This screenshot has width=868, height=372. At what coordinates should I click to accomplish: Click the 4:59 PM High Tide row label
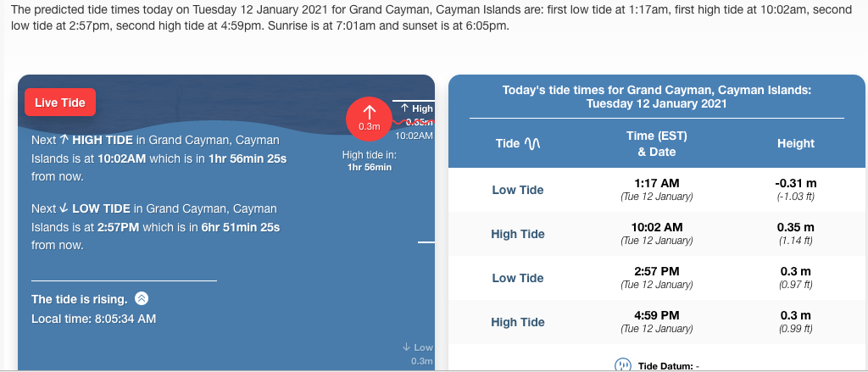click(518, 322)
